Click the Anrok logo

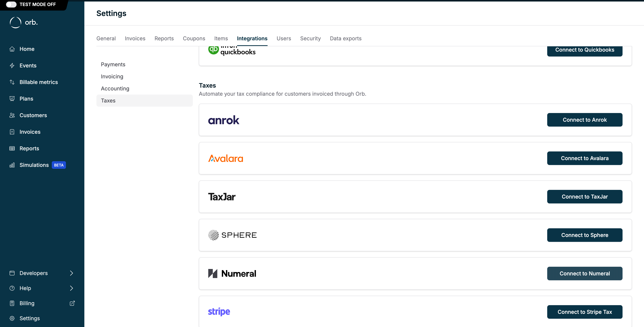click(224, 120)
